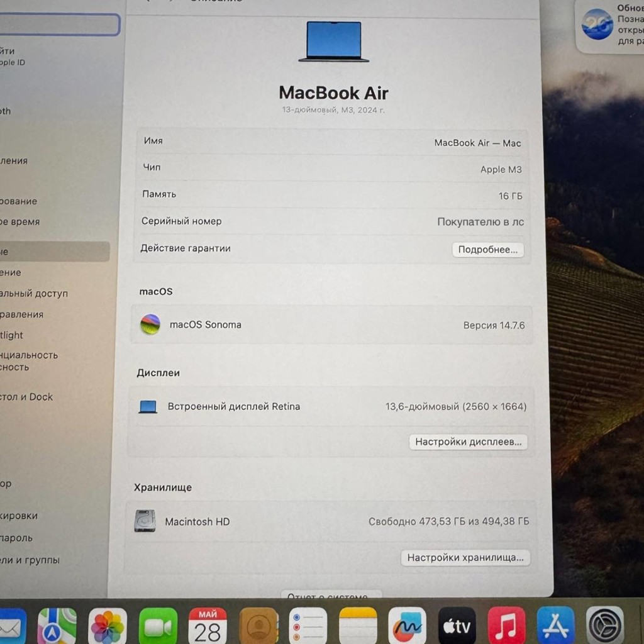Click subtitle 13-дюймовый, M3, 2024 г.
Viewport: 644px width, 644px height.
pyautogui.click(x=333, y=109)
